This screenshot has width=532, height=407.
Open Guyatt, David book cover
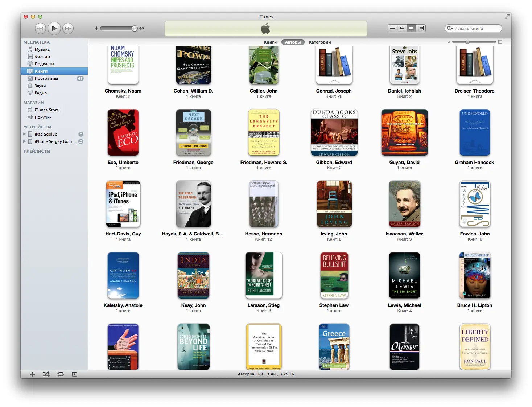pyautogui.click(x=404, y=132)
